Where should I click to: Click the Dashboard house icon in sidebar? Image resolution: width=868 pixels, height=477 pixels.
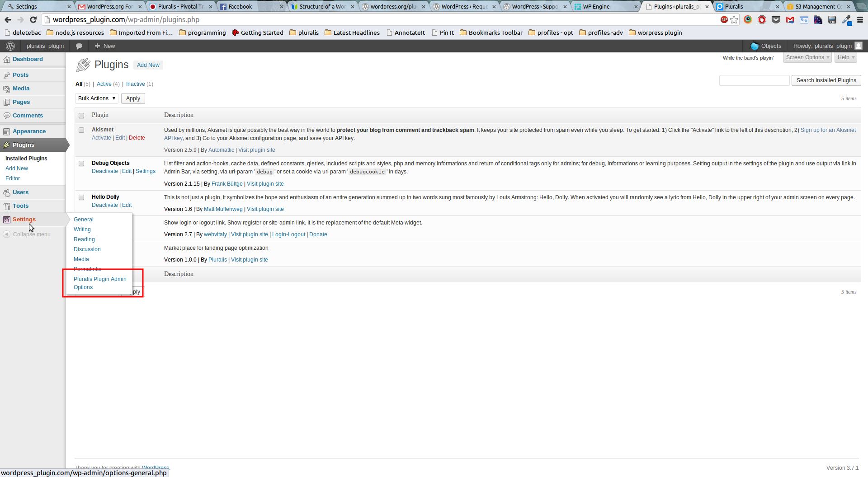click(7, 59)
